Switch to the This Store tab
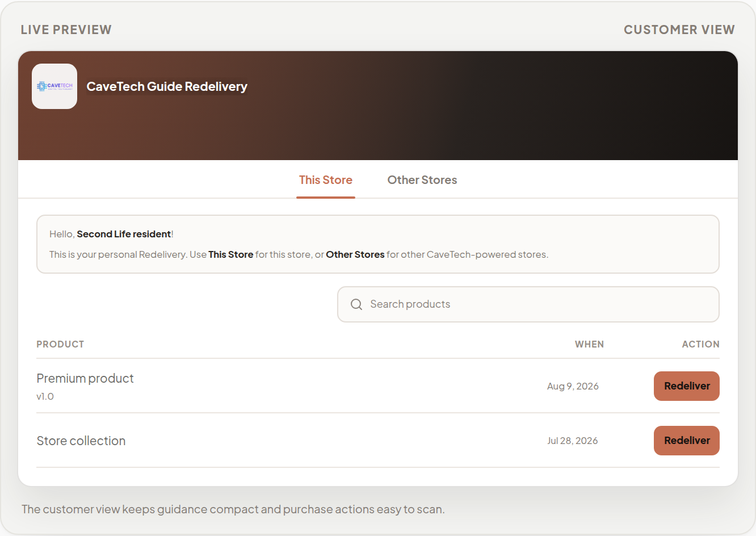This screenshot has width=756, height=536. pyautogui.click(x=326, y=180)
